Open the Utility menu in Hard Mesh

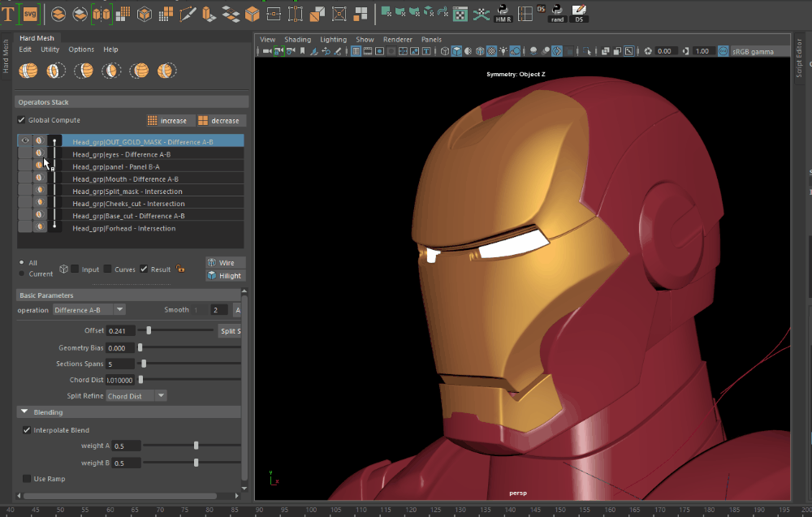(50, 50)
